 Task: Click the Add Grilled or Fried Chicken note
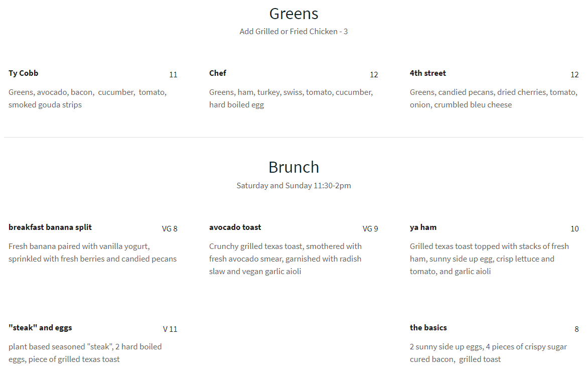(x=293, y=32)
